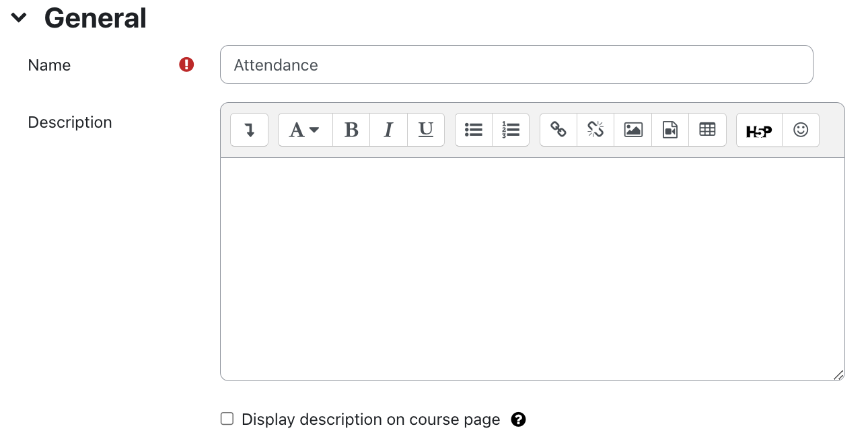Viewport: 868px width, 445px height.
Task: Open the insert link dialog
Action: [x=558, y=130]
